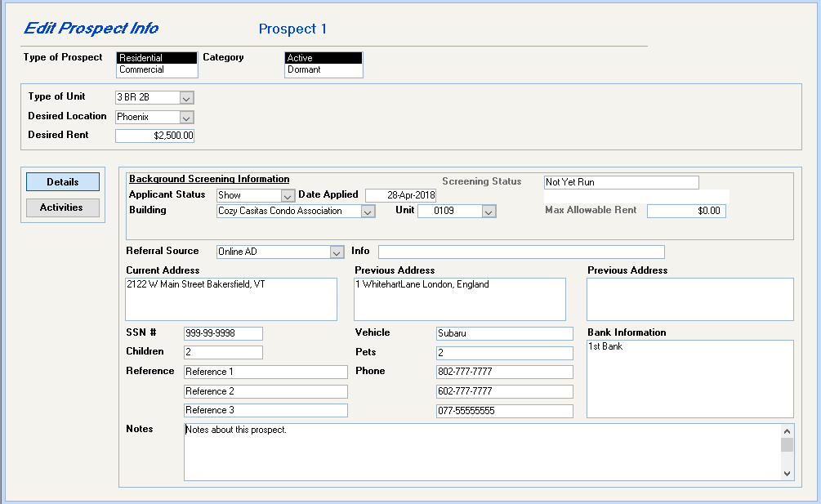Screen dimensions: 821x504
Task: Click the Children count field
Action: [x=223, y=352]
